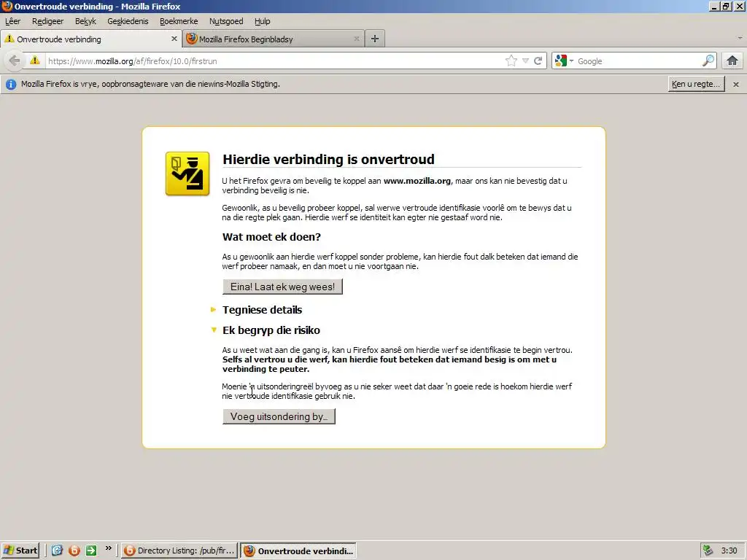Click inside the Google search field

[638, 61]
